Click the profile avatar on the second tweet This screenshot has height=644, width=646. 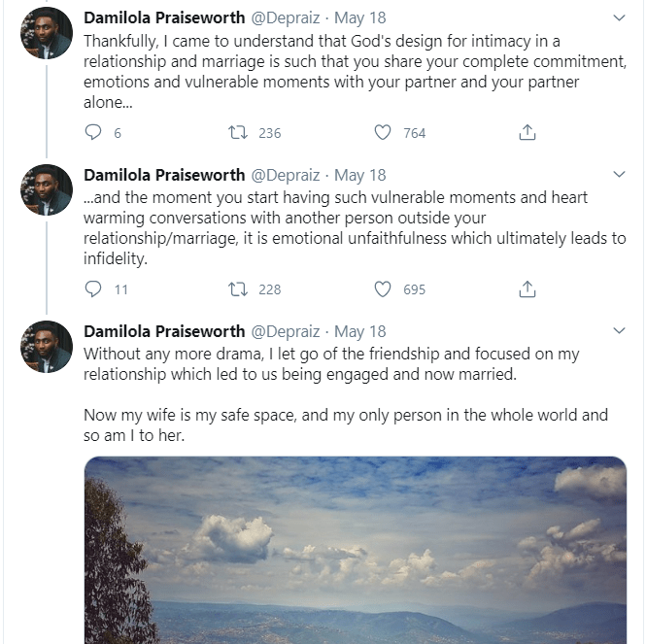[x=47, y=189]
